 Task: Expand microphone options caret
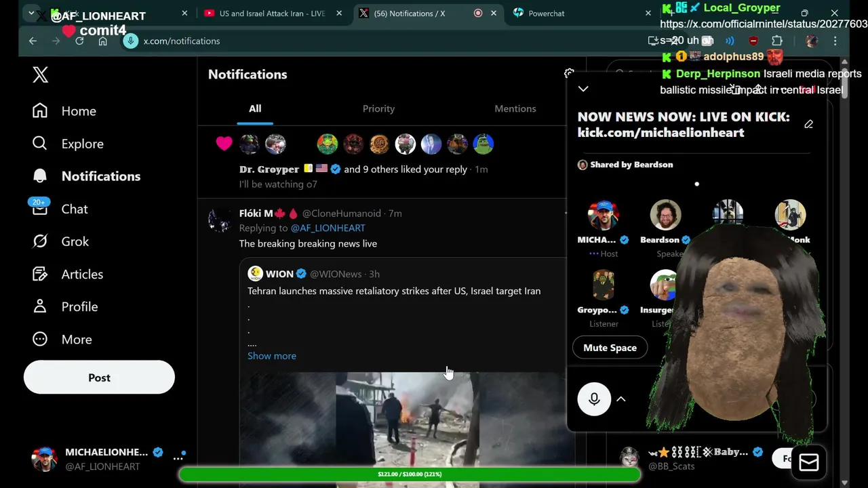pos(620,399)
